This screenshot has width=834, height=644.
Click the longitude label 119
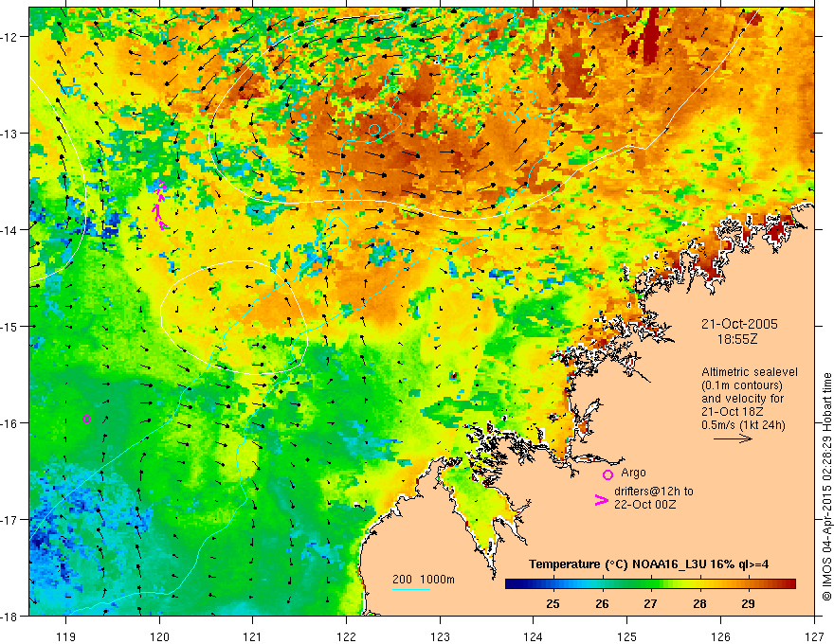66,636
